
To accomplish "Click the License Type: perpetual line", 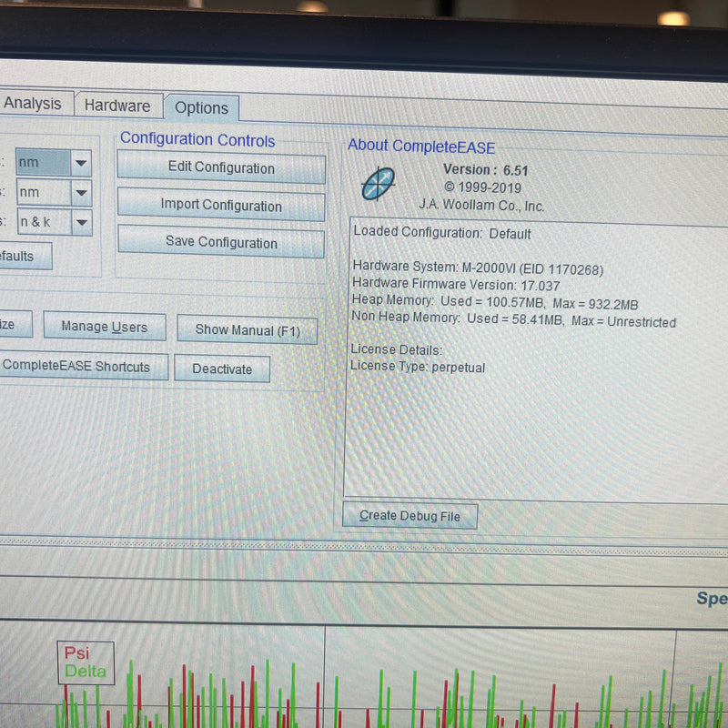I will coord(418,367).
